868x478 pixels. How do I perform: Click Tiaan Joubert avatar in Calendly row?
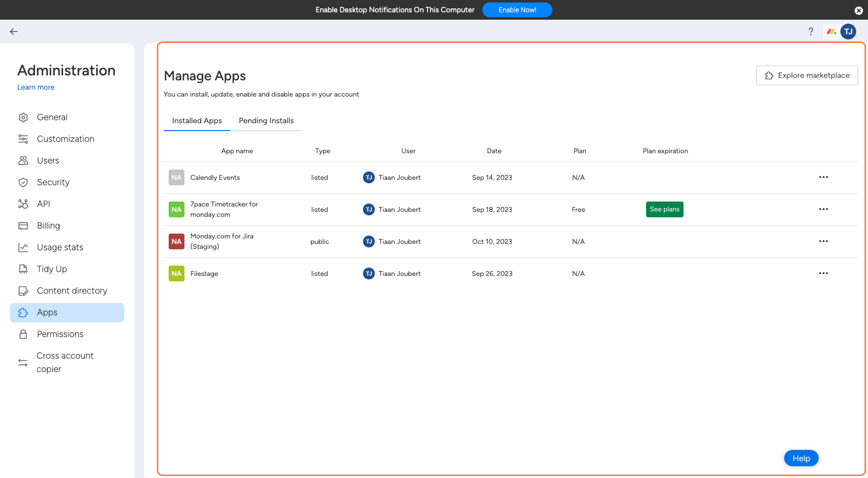369,177
